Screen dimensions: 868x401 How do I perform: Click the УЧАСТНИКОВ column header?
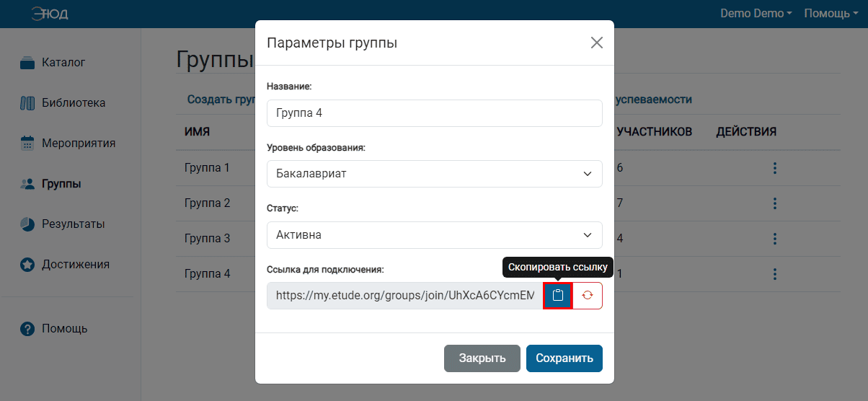point(655,132)
